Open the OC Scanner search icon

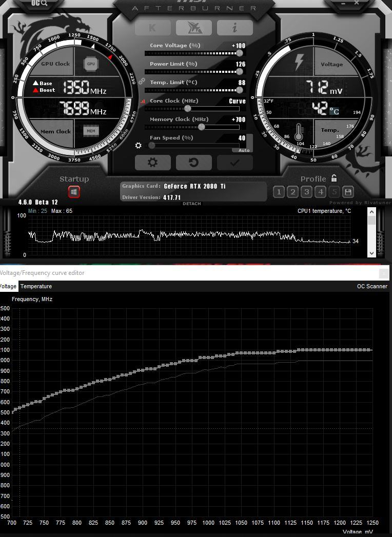coord(40,3)
